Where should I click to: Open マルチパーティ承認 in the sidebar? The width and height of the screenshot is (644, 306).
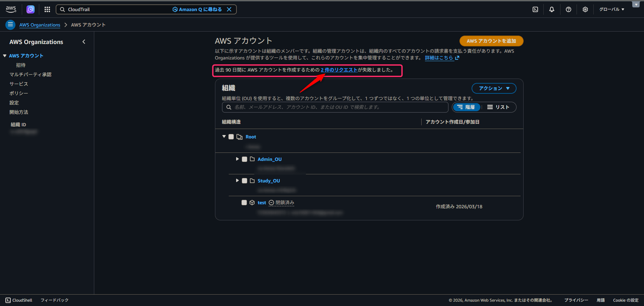coord(31,75)
